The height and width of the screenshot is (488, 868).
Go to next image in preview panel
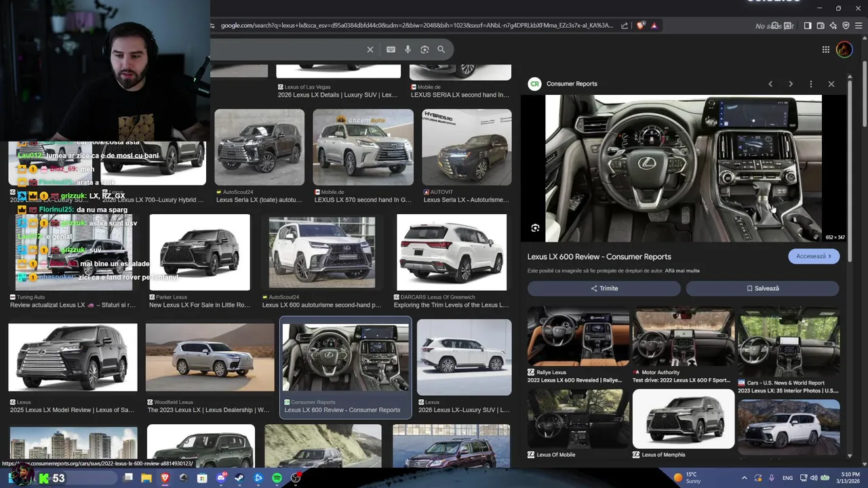click(x=791, y=84)
